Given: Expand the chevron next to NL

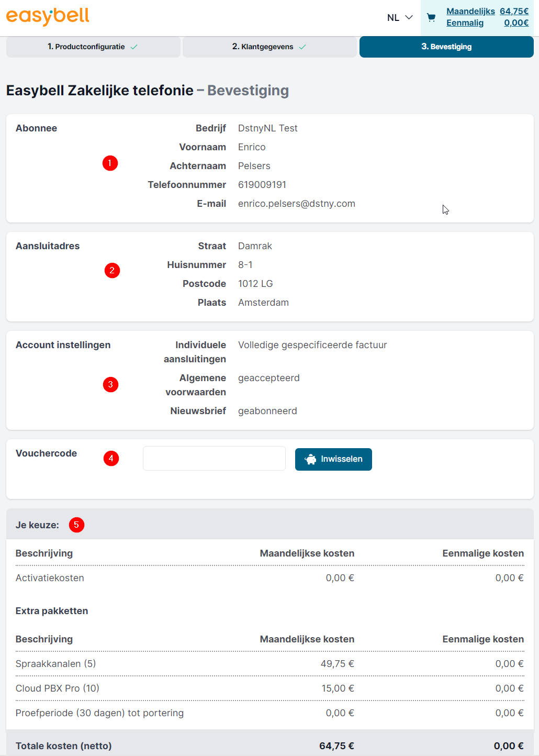Looking at the screenshot, I should click(x=409, y=17).
